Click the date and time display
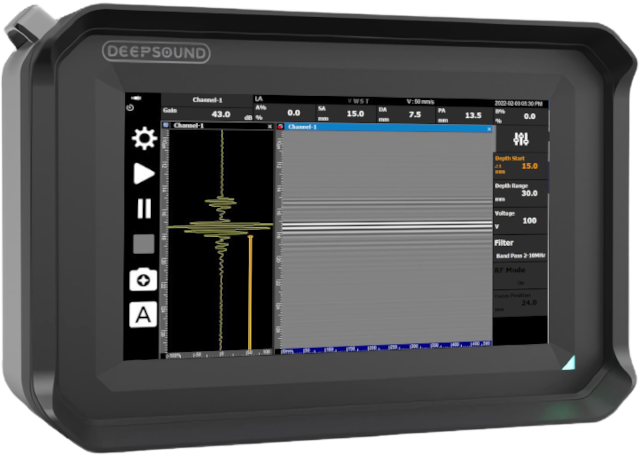The image size is (640, 455). click(518, 104)
